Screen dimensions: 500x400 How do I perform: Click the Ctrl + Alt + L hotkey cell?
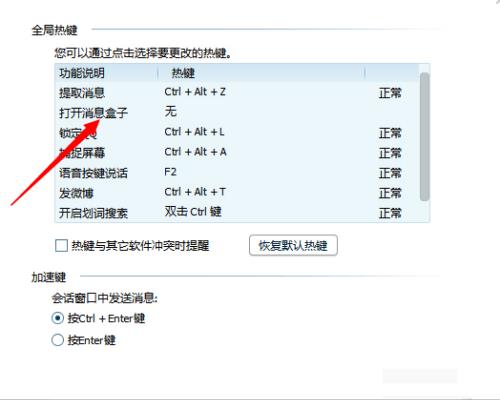tap(194, 132)
